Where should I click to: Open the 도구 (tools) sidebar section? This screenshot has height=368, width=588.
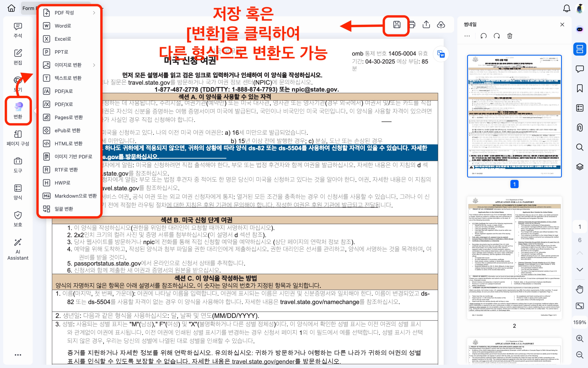pyautogui.click(x=18, y=165)
